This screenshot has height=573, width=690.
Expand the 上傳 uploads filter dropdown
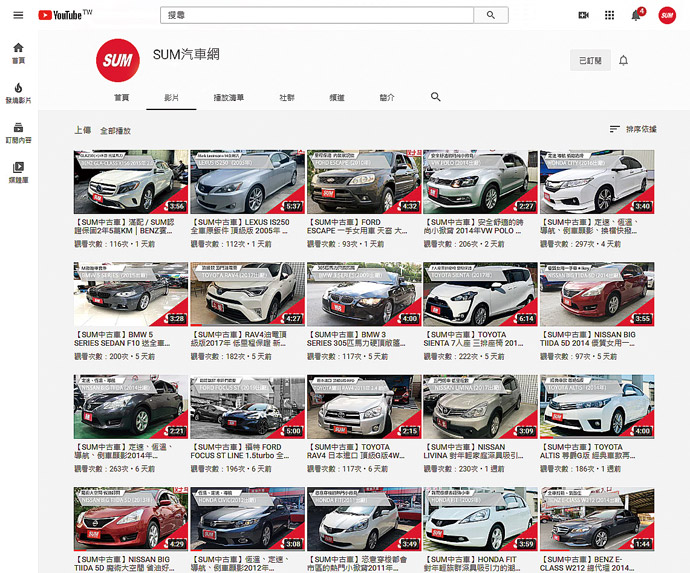pos(82,130)
